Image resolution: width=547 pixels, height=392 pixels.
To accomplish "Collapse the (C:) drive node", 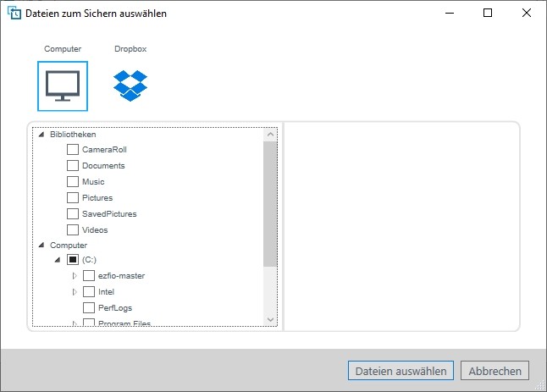I will (58, 259).
